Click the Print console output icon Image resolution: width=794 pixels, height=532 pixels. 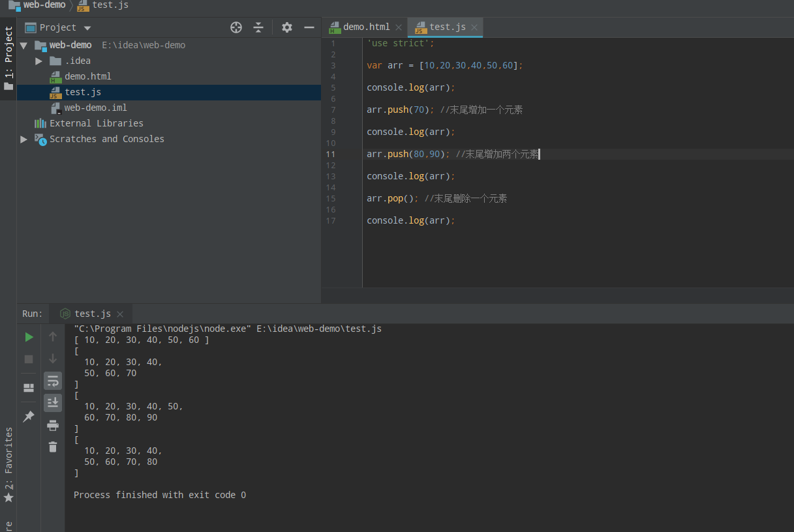pos(53,426)
